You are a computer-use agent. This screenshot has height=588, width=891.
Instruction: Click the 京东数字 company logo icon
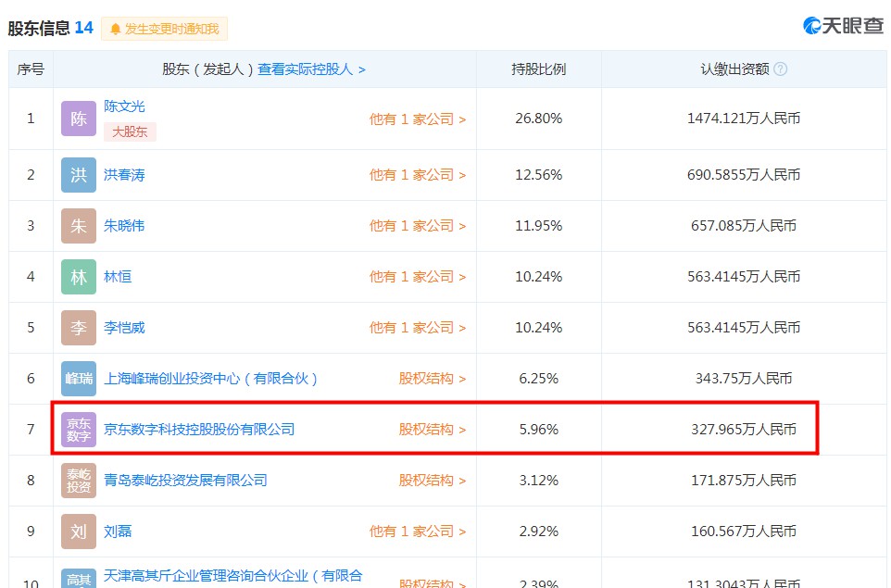pyautogui.click(x=79, y=430)
